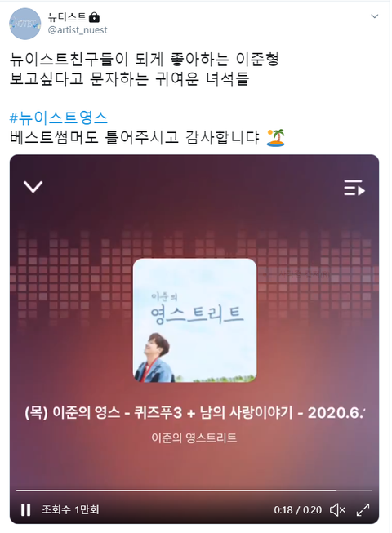
Task: Open the 뉴티스트 profile avatar
Action: (x=24, y=24)
